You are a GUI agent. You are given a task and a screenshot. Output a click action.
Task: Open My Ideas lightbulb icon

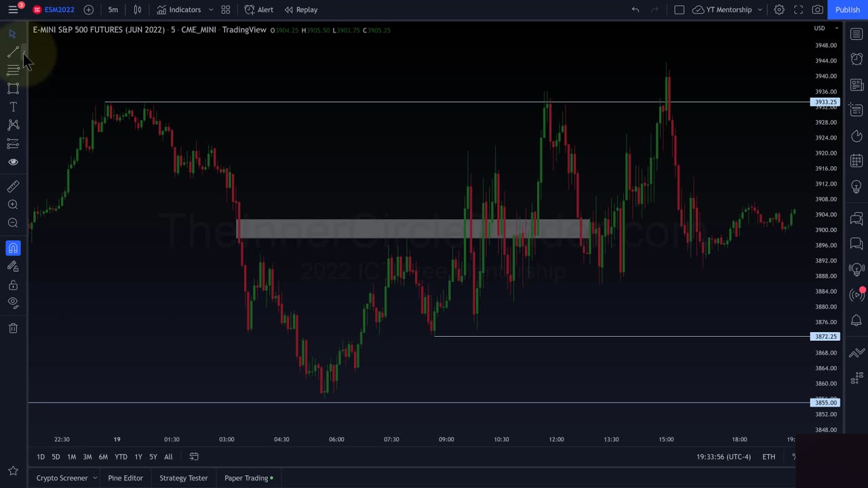click(x=856, y=186)
